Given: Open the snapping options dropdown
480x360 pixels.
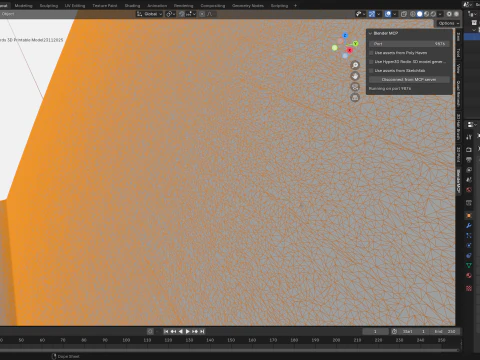Looking at the screenshot, I should [191, 14].
